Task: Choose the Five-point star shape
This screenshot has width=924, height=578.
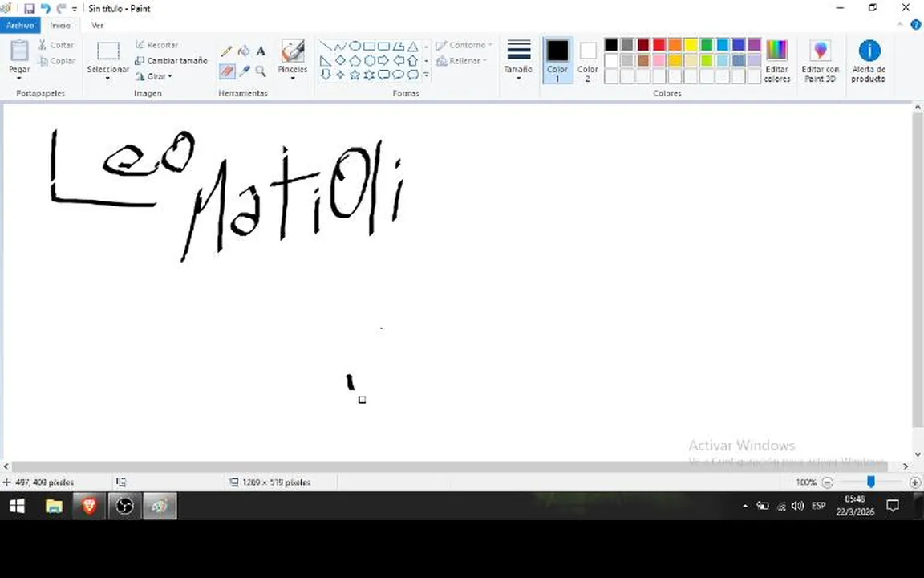Action: pos(355,75)
